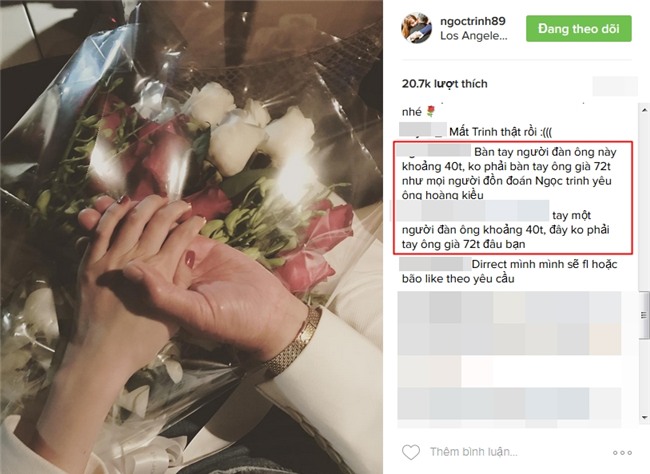650x474 pixels.
Task: Click the Thêm bình luận comment field
Action: click(x=473, y=452)
